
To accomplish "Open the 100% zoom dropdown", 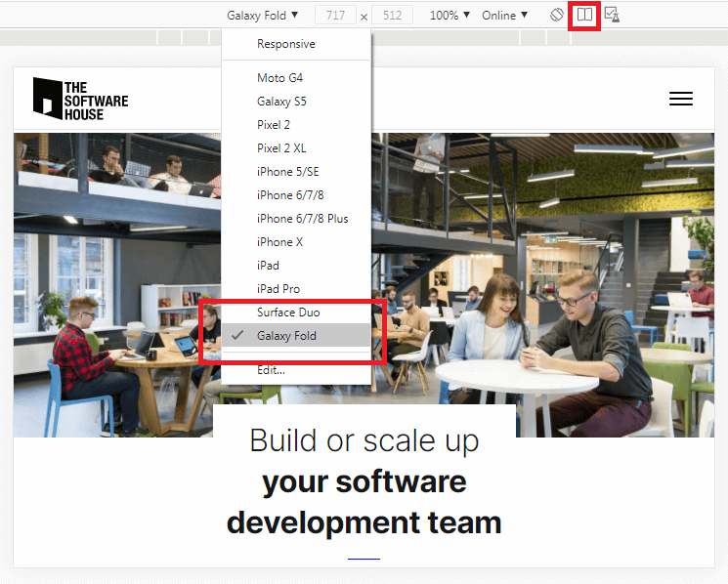I will click(450, 16).
